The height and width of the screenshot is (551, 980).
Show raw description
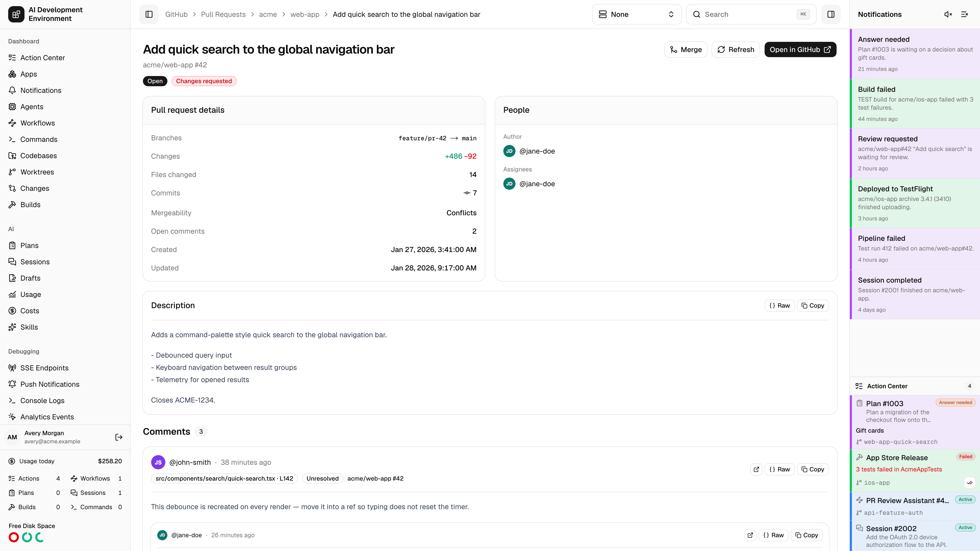(779, 306)
